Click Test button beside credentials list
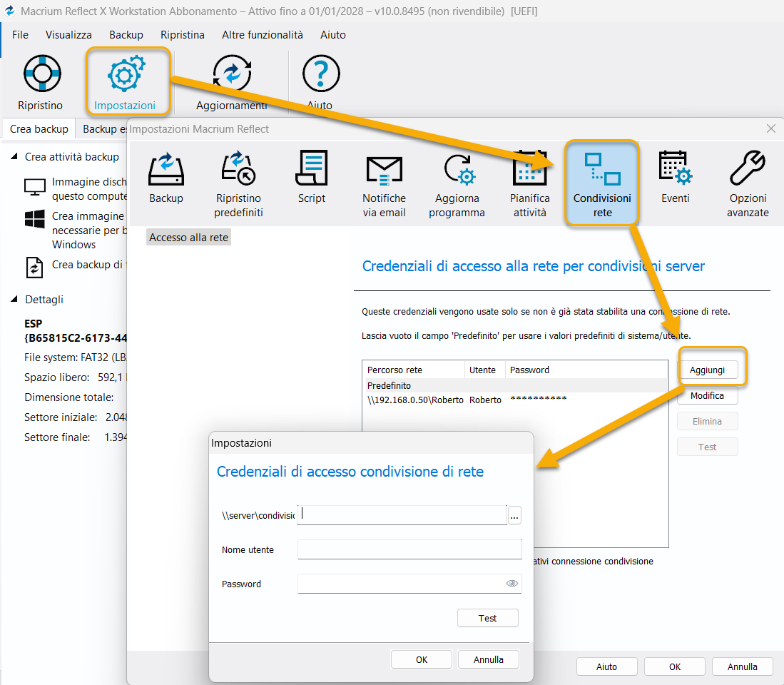The width and height of the screenshot is (784, 685). pos(707,447)
